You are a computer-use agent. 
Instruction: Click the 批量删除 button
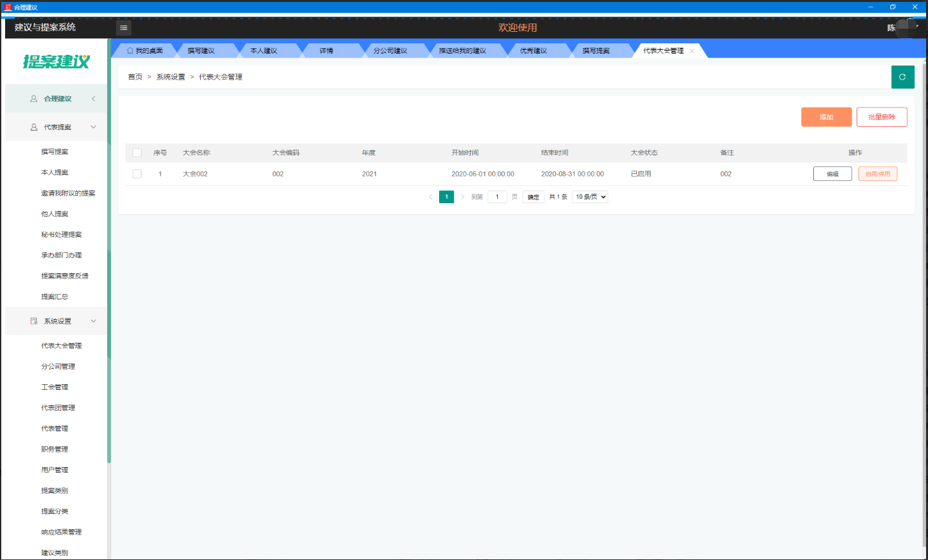pyautogui.click(x=881, y=117)
